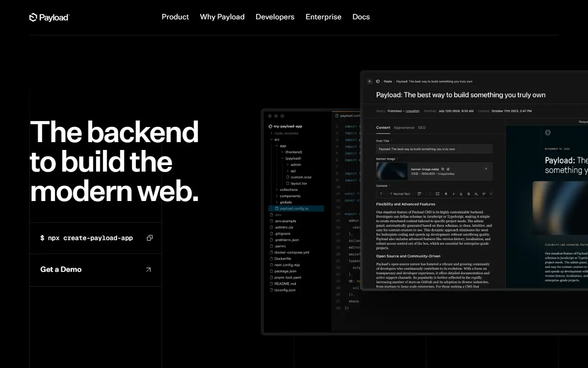The width and height of the screenshot is (588, 368).
Task: Expand the components folder
Action: tap(288, 196)
